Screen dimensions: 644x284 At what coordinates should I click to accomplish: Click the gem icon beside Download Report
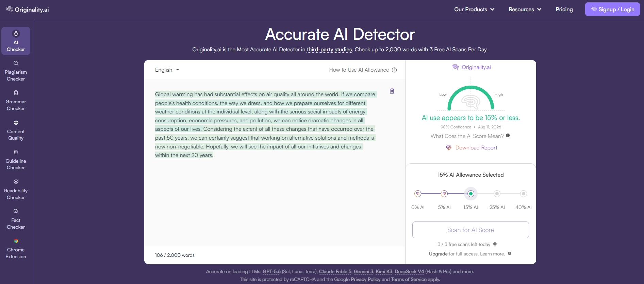coord(449,148)
